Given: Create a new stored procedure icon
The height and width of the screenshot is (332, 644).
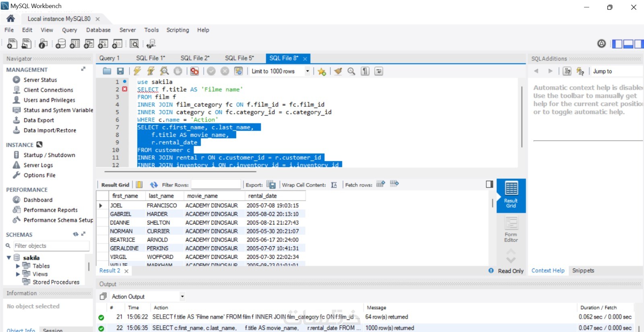Looking at the screenshot, I should 103,43.
